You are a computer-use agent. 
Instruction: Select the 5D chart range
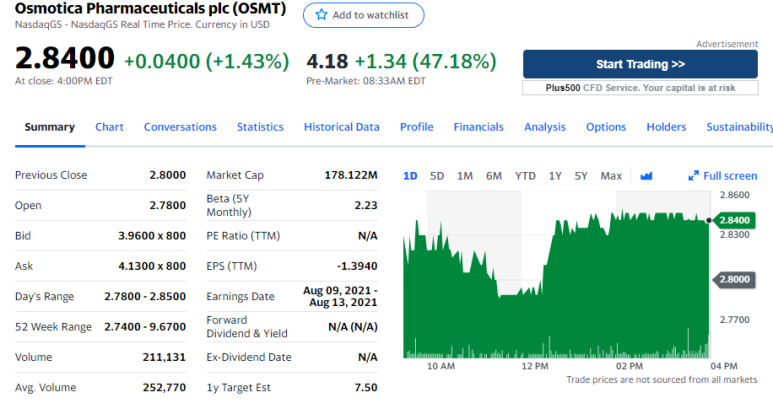pos(437,176)
